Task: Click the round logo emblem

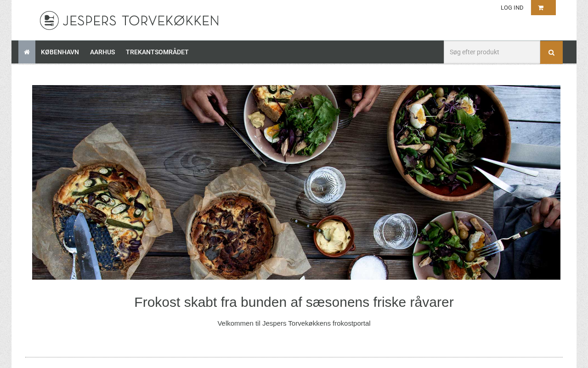Action: point(49,21)
